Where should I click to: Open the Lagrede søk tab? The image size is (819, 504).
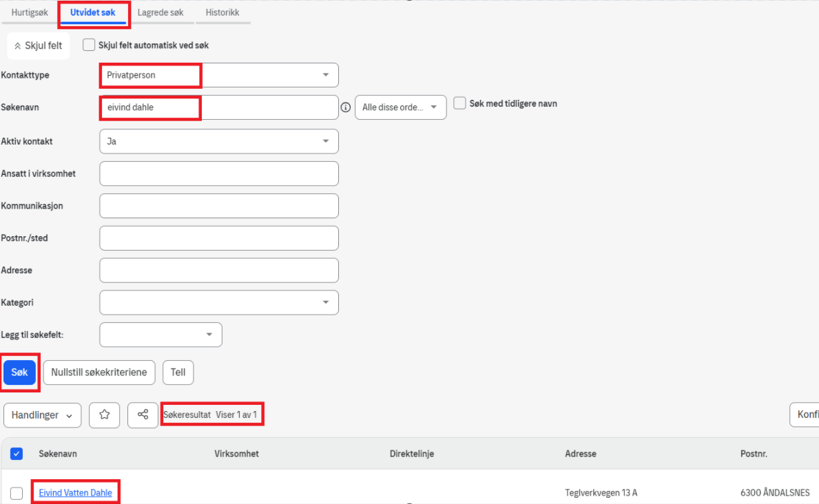160,12
